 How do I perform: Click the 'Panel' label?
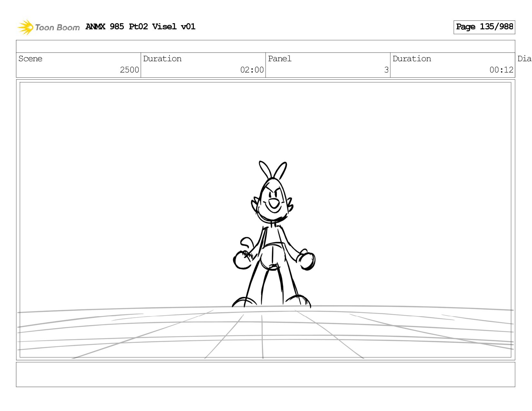coord(280,59)
